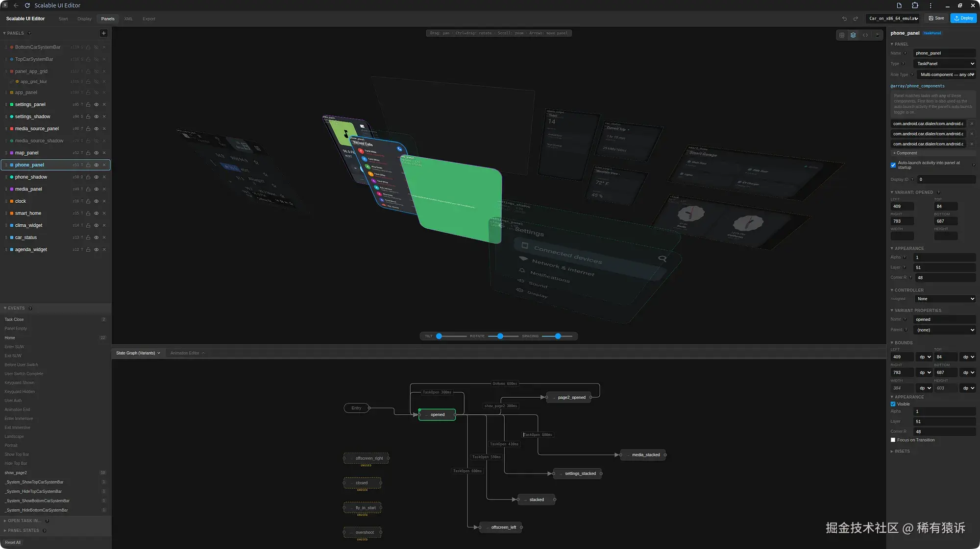
Task: Remove the agenda_widget panel via X icon
Action: 104,250
